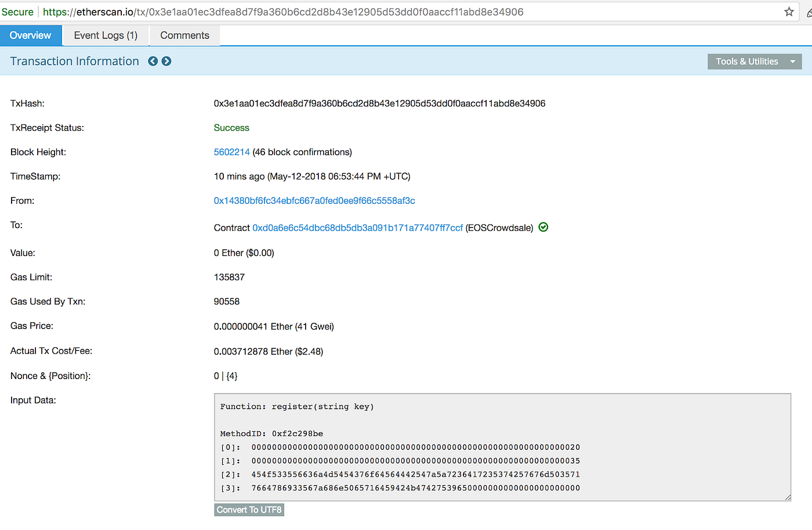
Task: Click input data row [2]
Action: [x=400, y=474]
